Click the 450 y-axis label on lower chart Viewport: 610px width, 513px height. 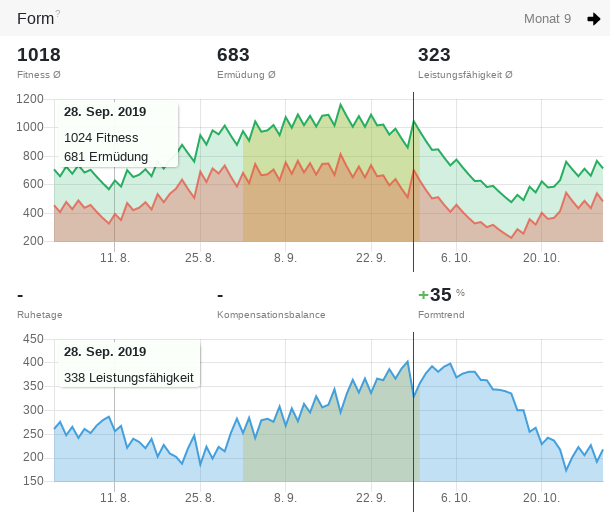34,339
